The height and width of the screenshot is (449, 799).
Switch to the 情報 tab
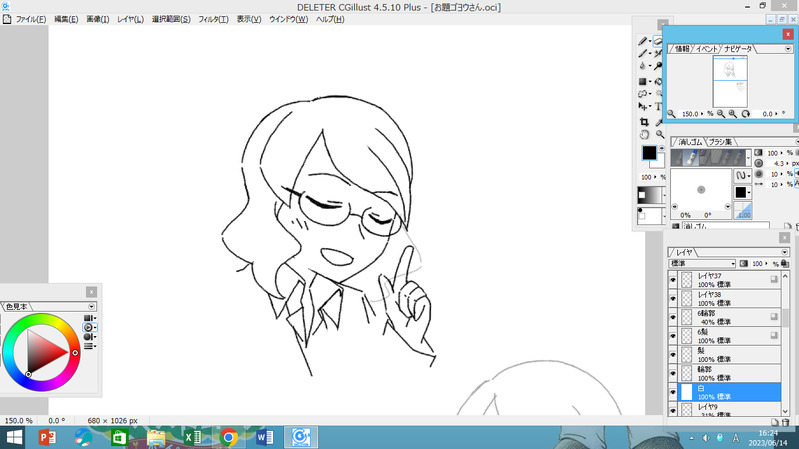tap(681, 49)
